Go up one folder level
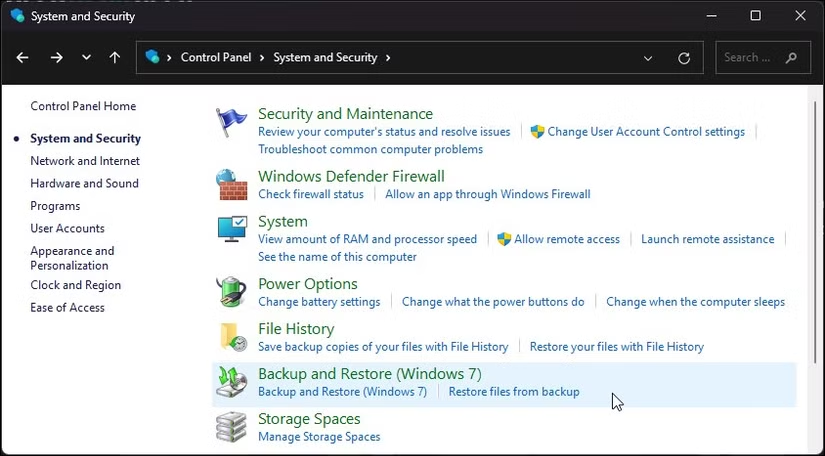The image size is (825, 456). (115, 57)
